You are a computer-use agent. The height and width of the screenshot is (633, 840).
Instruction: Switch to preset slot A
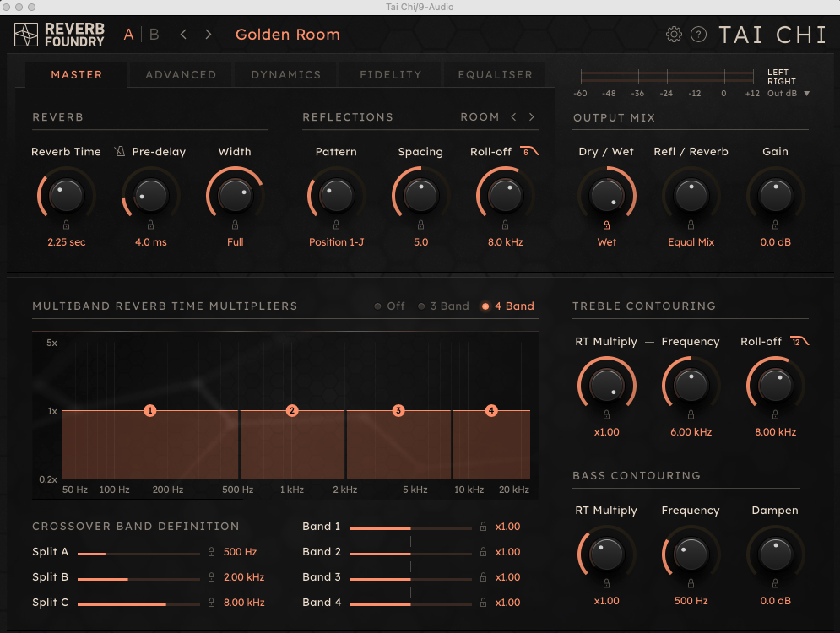[128, 35]
